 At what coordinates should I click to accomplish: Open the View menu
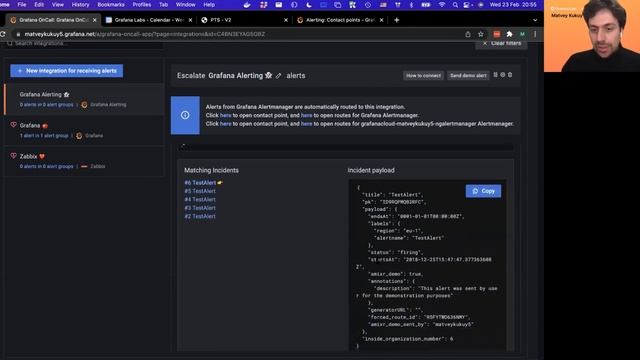(58, 5)
